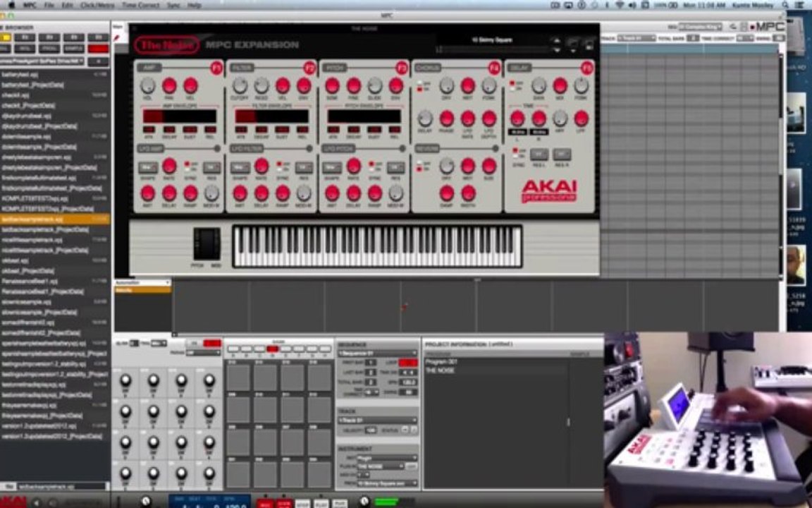Click the CHORUS LFO DEPTH knob
Image resolution: width=812 pixels, height=508 pixels.
[489, 119]
